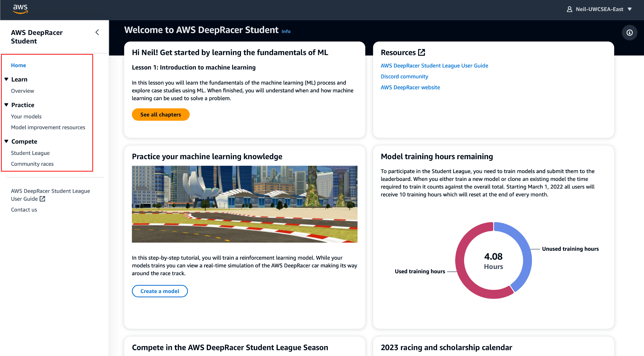This screenshot has width=644, height=356.
Task: Open Student League page
Action: 30,153
